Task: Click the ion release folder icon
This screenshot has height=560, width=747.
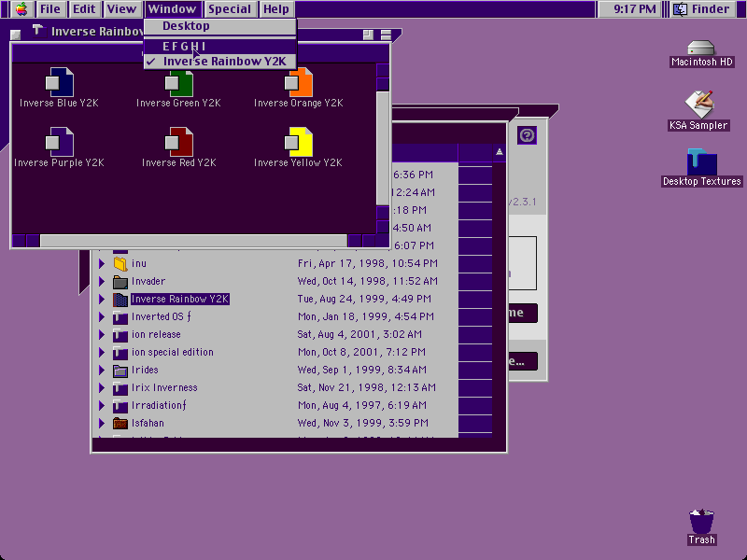Action: (120, 335)
